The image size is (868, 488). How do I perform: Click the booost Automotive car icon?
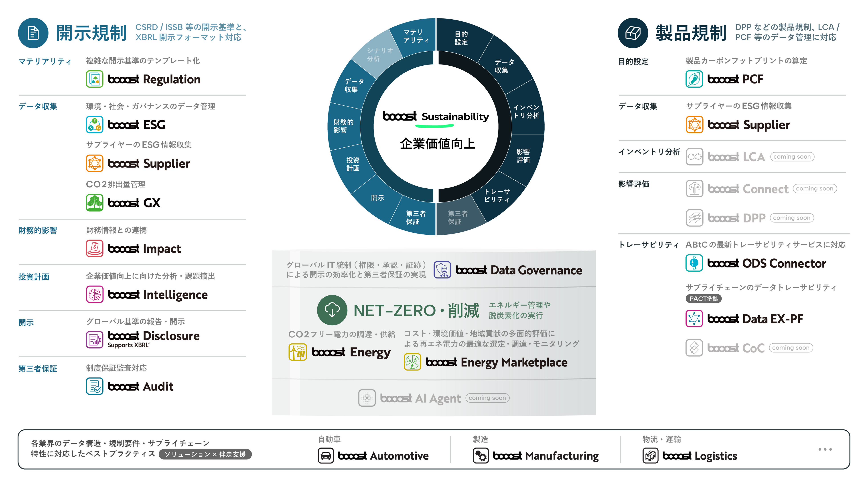click(x=326, y=456)
